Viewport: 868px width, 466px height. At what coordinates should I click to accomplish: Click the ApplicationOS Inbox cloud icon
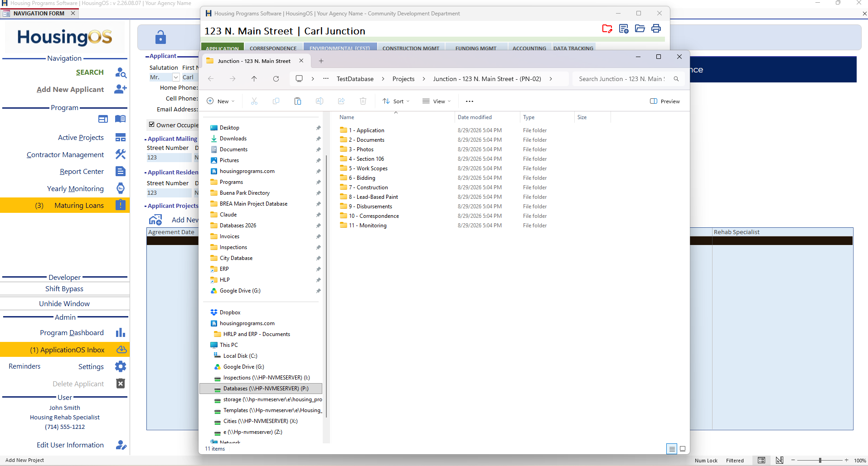click(x=121, y=350)
